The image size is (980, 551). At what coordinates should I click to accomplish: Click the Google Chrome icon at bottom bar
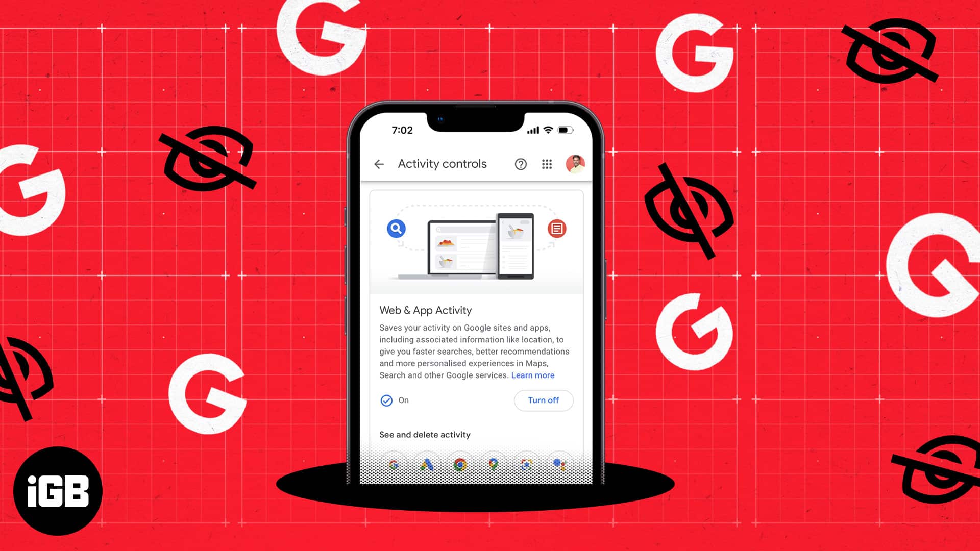pyautogui.click(x=460, y=466)
